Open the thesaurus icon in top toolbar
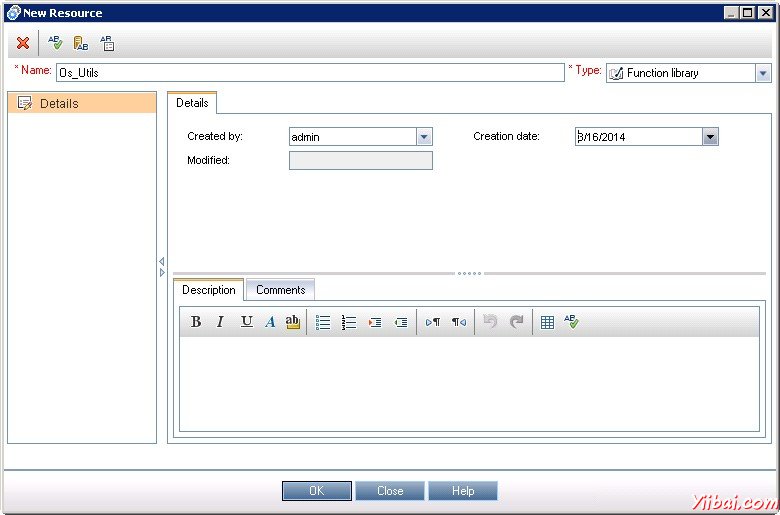 click(81, 44)
